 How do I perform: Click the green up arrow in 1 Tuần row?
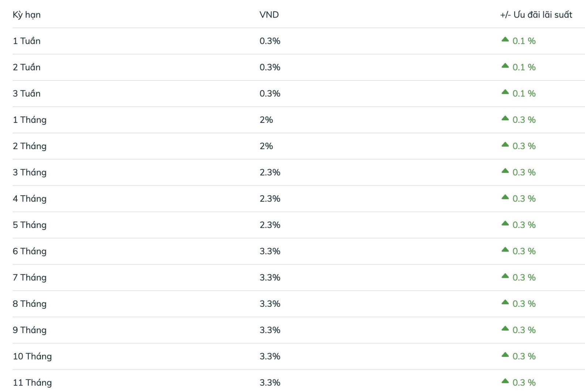[505, 39]
